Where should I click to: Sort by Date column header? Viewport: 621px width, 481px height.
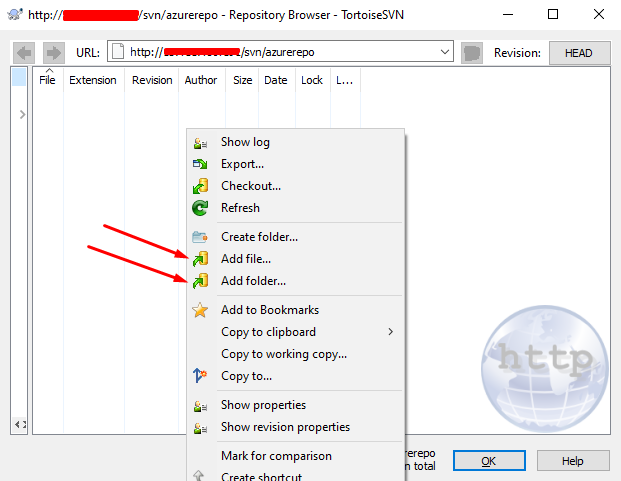(276, 80)
